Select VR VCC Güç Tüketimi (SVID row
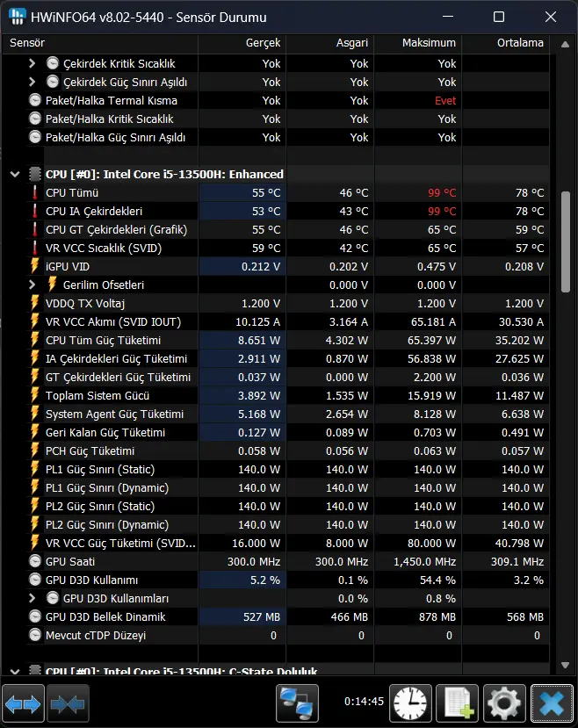 [288, 544]
